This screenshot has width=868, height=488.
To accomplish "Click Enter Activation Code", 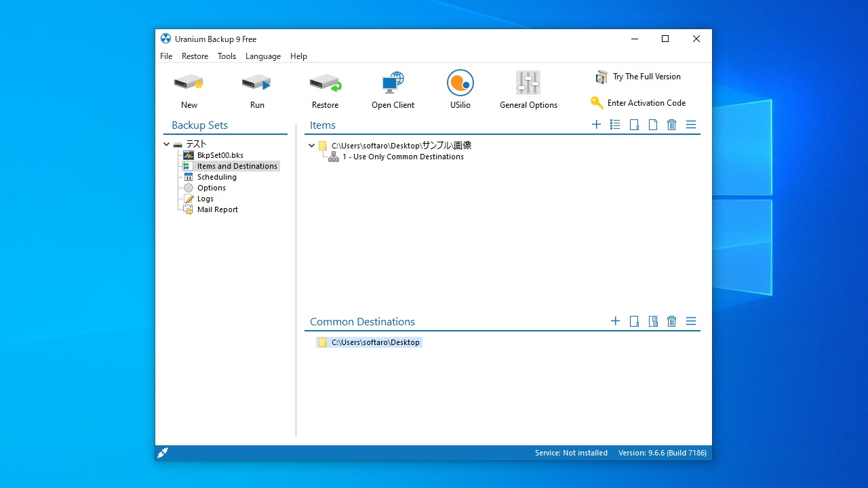I will (x=638, y=103).
